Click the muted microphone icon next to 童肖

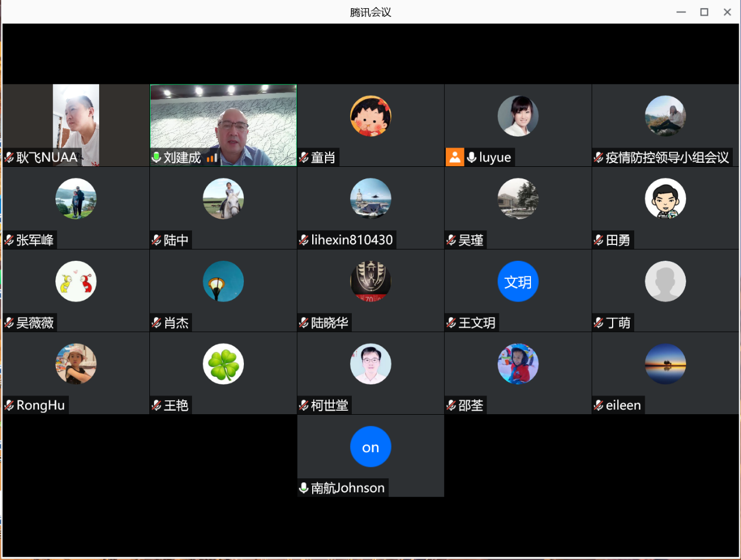coord(304,157)
